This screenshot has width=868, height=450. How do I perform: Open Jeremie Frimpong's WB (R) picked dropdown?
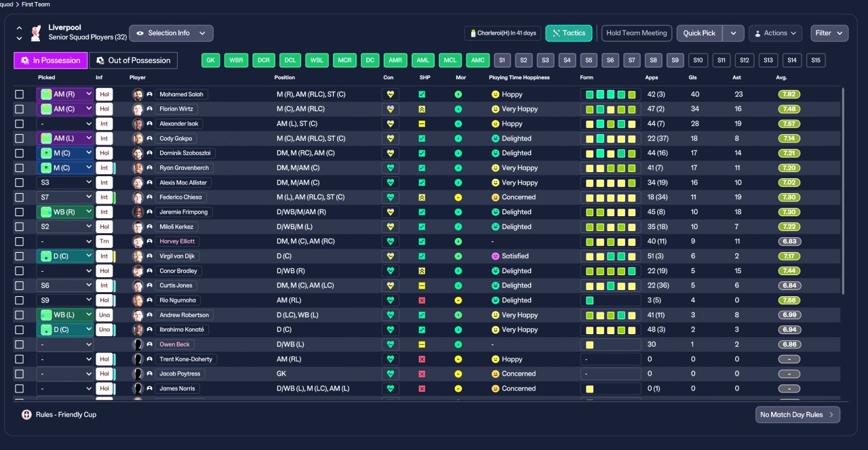click(65, 212)
